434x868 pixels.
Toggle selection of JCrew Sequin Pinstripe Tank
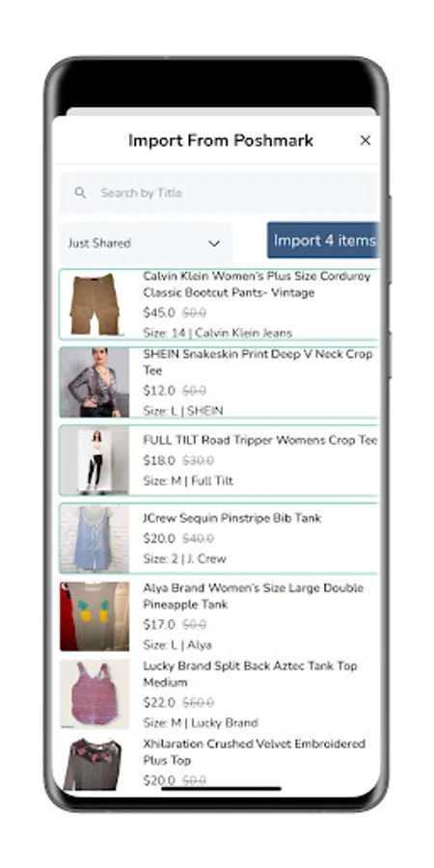tap(219, 538)
